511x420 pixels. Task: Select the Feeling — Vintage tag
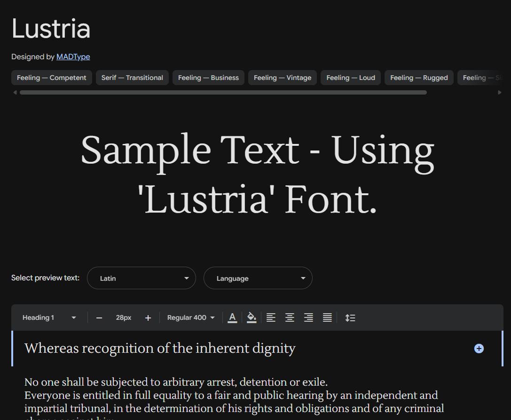coord(282,78)
